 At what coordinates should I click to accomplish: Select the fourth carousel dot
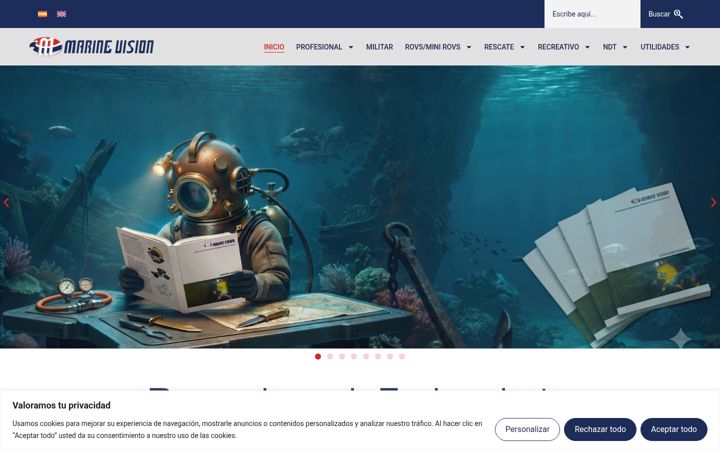[x=354, y=356]
